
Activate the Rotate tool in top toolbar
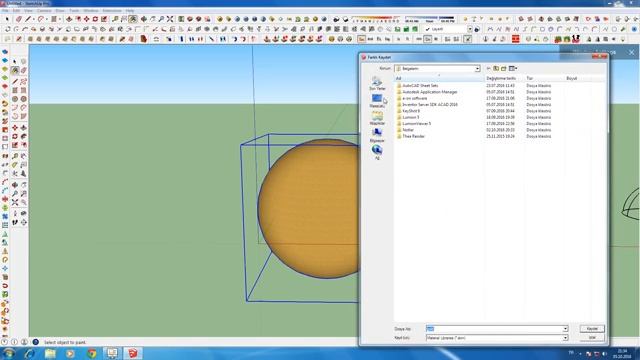tap(95, 19)
